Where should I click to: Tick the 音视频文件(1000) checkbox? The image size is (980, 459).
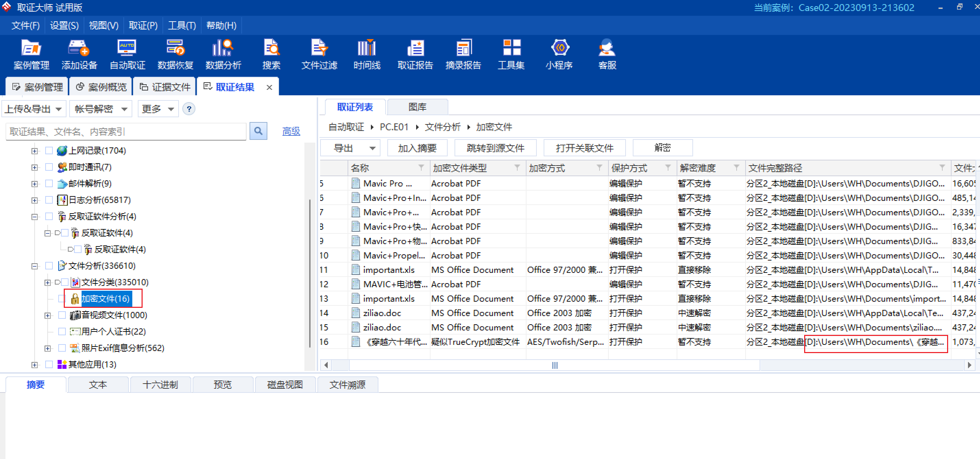point(62,315)
